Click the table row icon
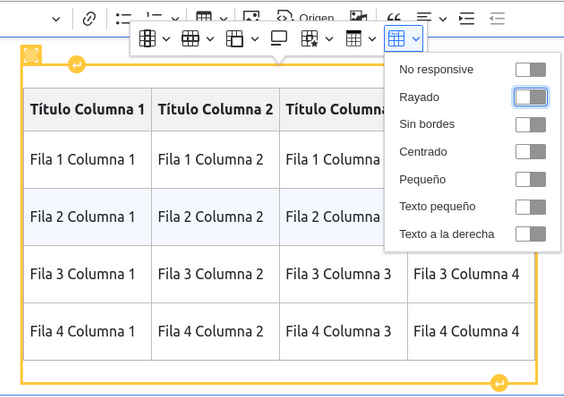 pyautogui.click(x=190, y=38)
